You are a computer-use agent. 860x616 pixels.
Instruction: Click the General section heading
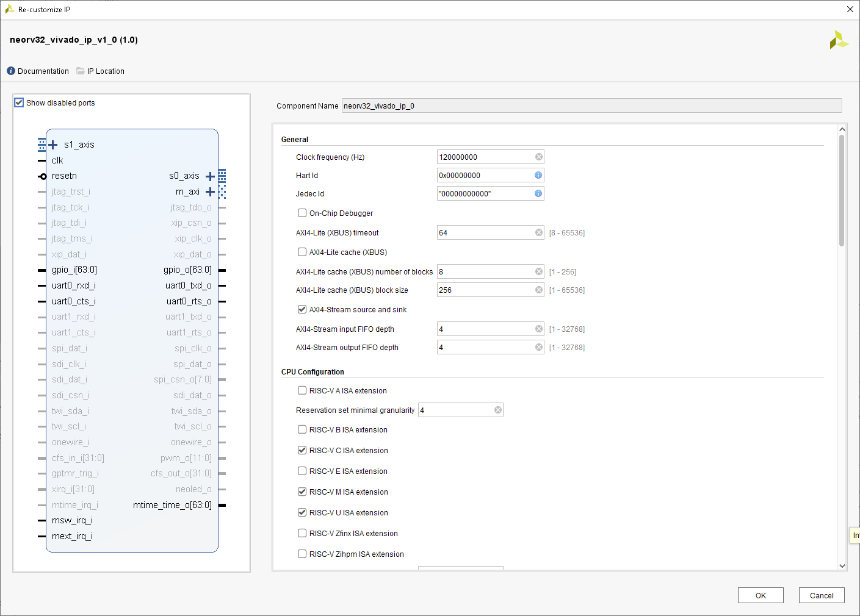(x=295, y=139)
